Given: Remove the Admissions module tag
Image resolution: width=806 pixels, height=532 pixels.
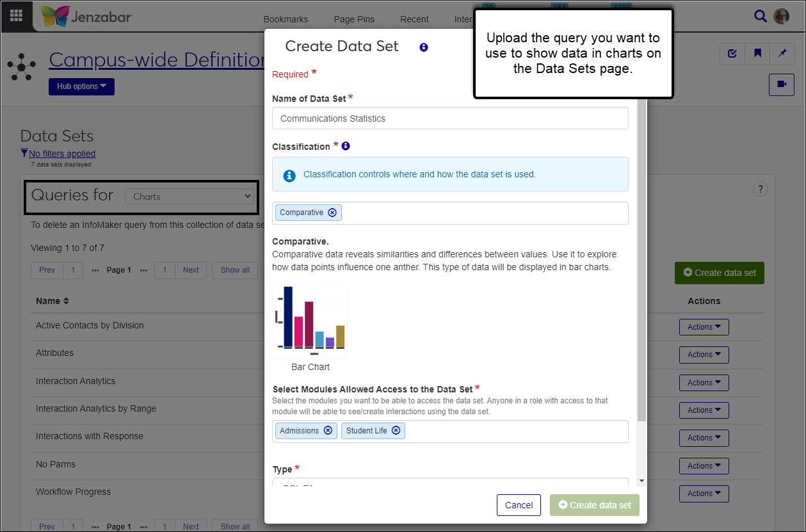Looking at the screenshot, I should (328, 431).
